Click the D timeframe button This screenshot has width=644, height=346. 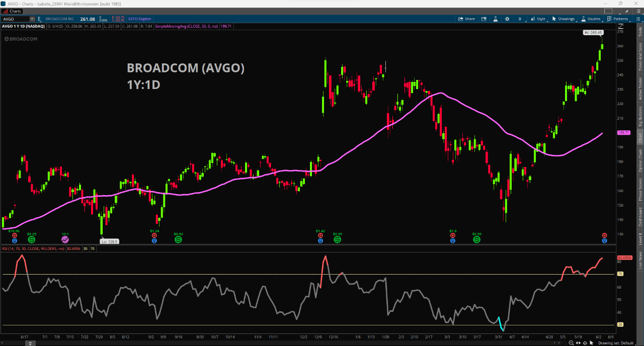[520, 19]
